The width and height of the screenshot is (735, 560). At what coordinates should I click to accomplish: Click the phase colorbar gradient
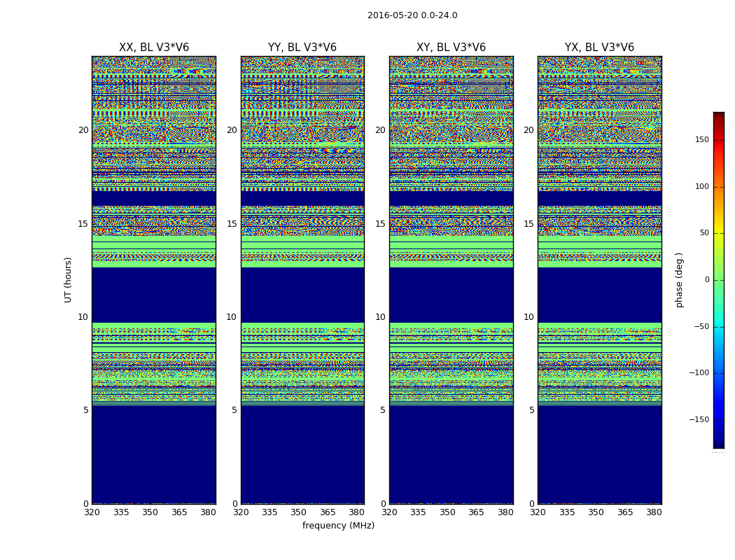point(719,280)
